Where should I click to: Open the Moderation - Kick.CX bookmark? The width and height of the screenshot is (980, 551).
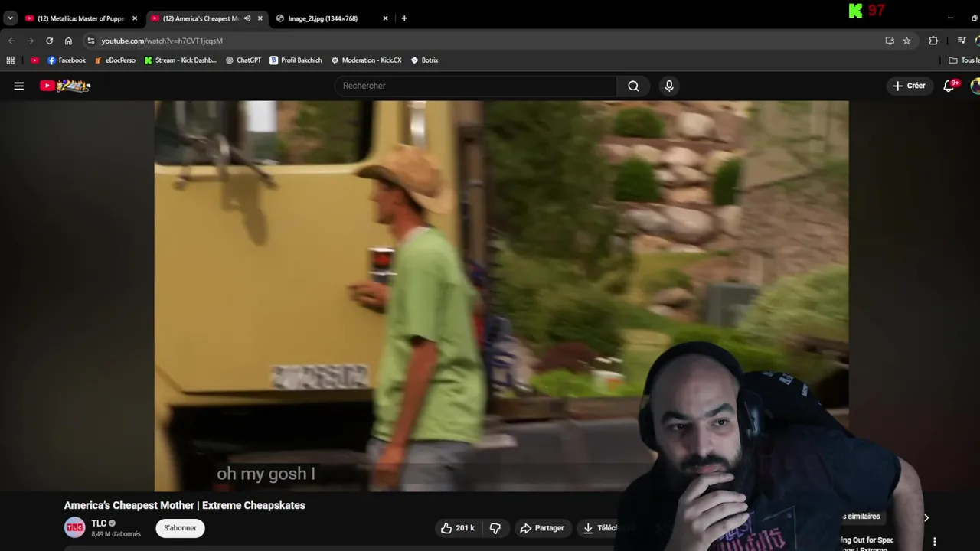(x=367, y=60)
